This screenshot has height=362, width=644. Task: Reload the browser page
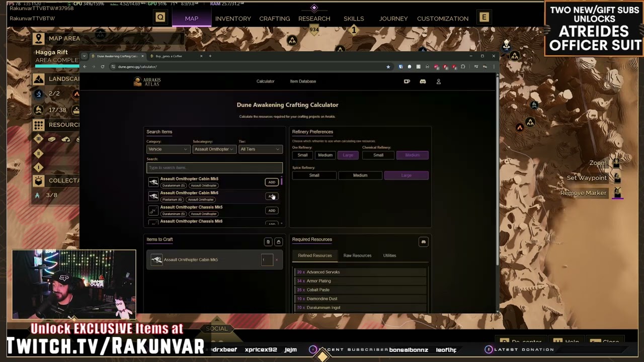click(x=102, y=66)
